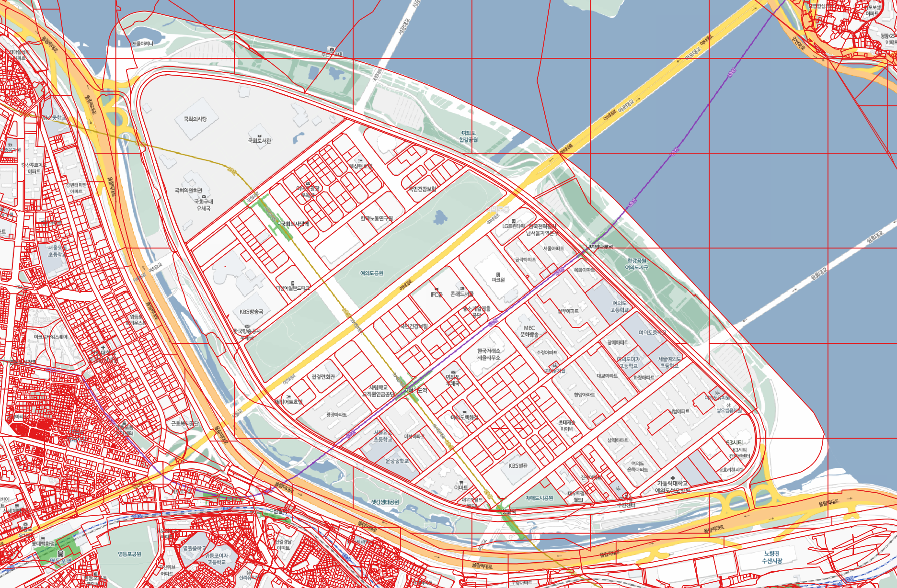Click the 신길경남 아파트 label
The height and width of the screenshot is (588, 897).
(x=283, y=545)
